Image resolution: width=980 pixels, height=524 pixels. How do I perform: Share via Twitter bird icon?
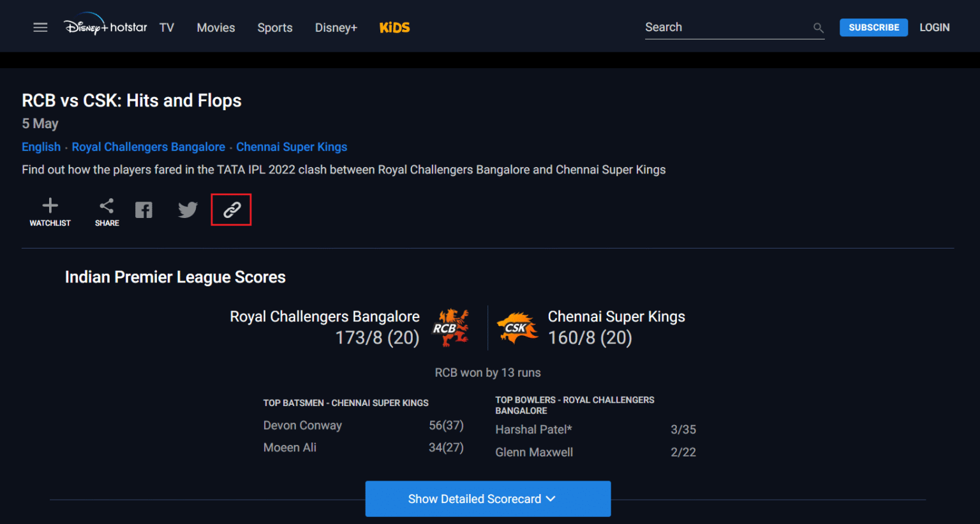[x=188, y=210]
